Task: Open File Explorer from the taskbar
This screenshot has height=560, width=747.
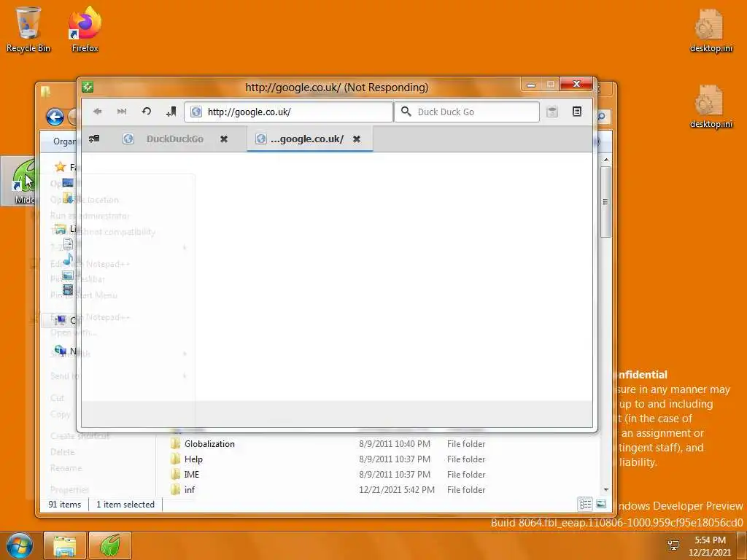Action: click(64, 545)
